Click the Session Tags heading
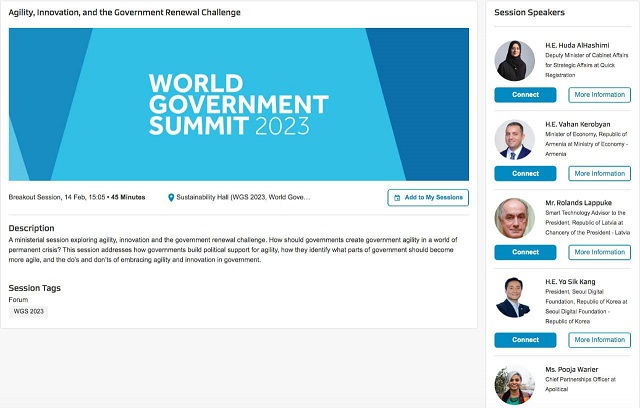 pos(35,288)
